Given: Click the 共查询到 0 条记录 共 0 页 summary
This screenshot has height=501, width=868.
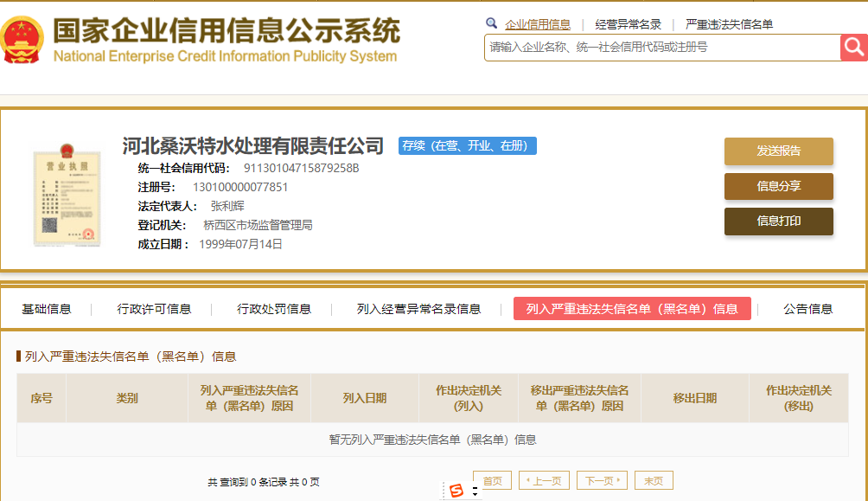Looking at the screenshot, I should point(264,482).
